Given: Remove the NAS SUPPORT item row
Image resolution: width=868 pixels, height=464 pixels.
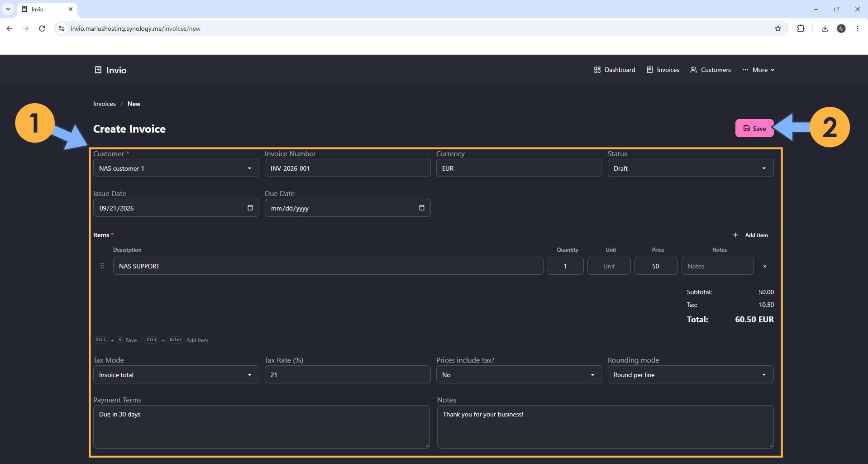Looking at the screenshot, I should pyautogui.click(x=765, y=266).
